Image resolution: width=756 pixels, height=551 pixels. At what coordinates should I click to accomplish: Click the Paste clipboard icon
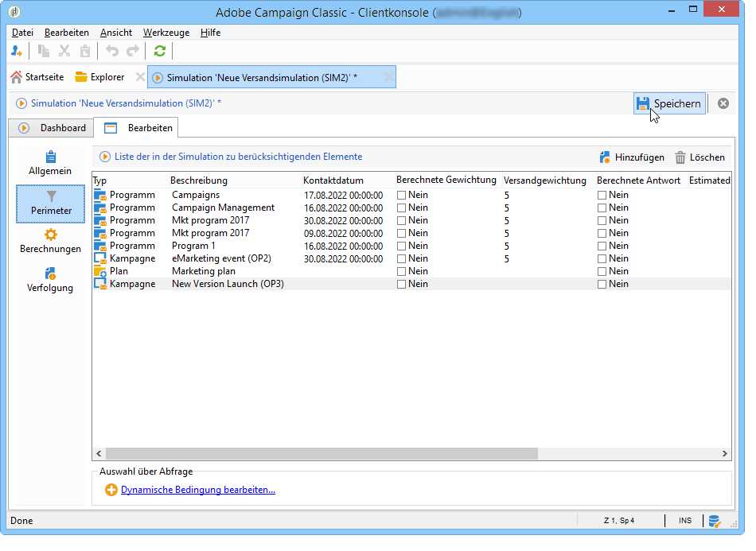point(85,51)
